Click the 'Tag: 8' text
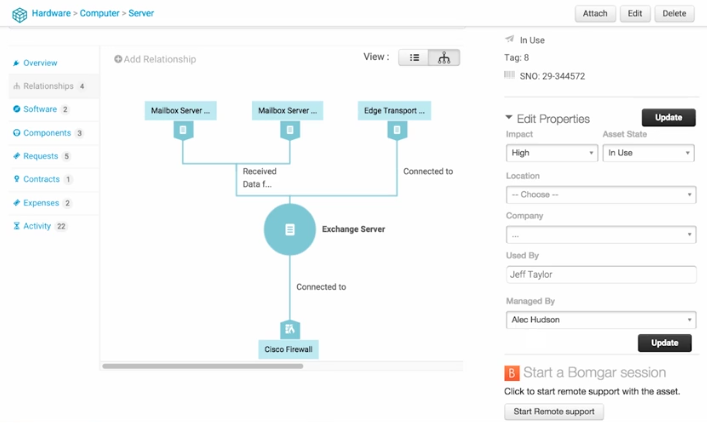This screenshot has width=707, height=423. tap(517, 58)
